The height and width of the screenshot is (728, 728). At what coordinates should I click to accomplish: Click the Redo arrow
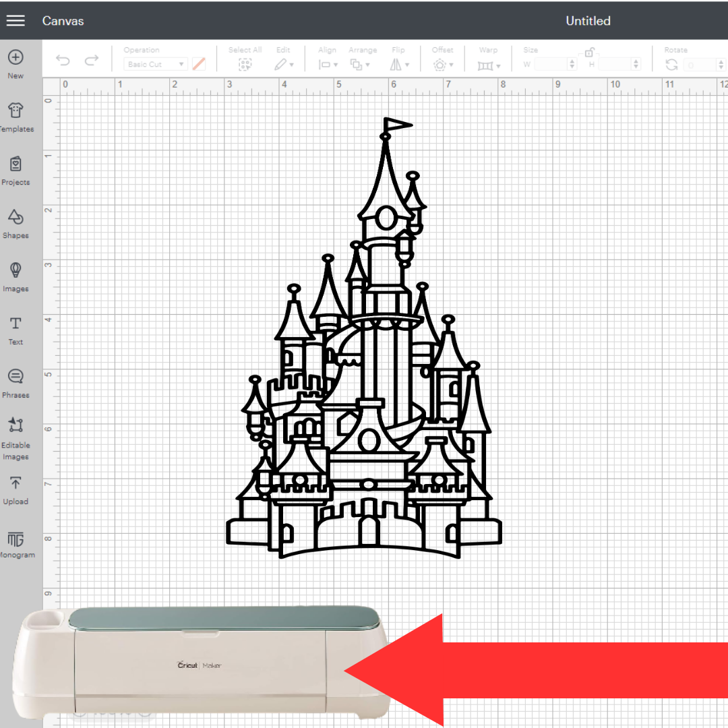pos(92,61)
